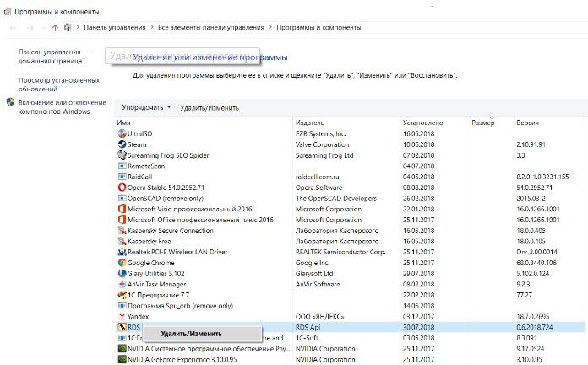The height and width of the screenshot is (365, 588).
Task: Open Панель управления — домашняя страница link
Action: pyautogui.click(x=54, y=57)
